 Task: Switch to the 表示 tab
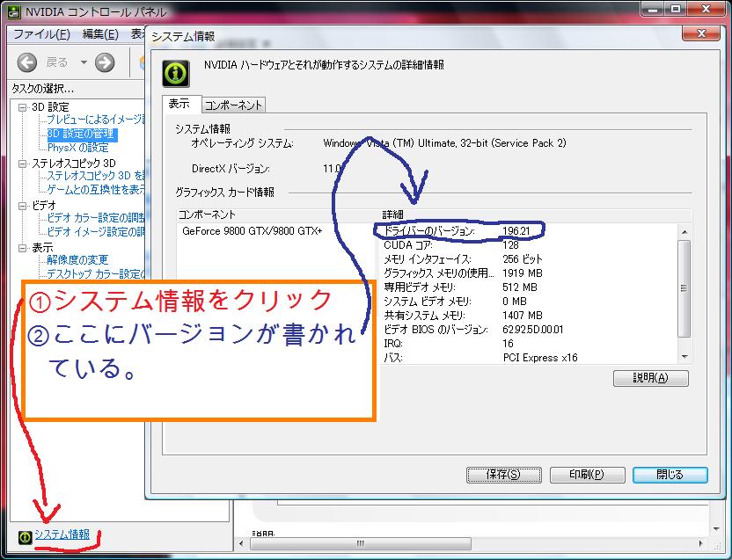[x=181, y=104]
